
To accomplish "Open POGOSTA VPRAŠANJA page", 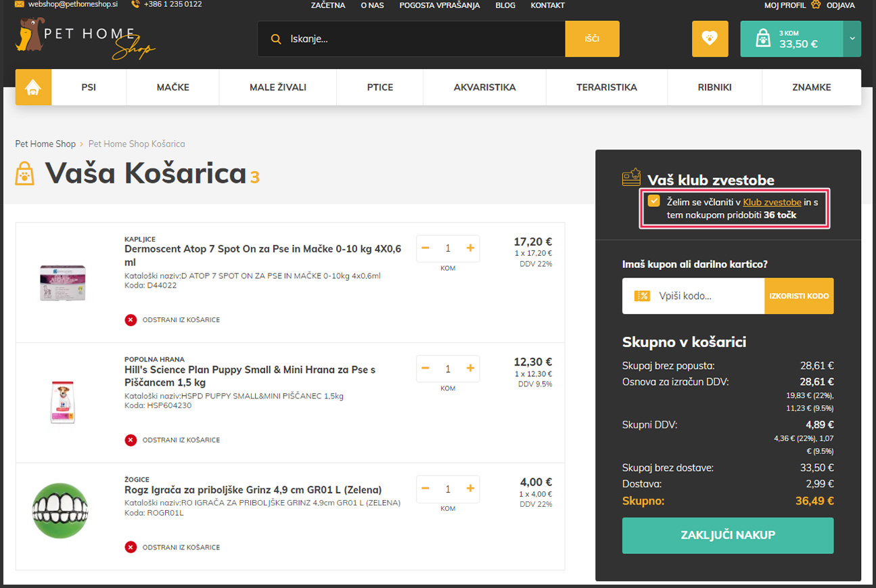I will point(440,5).
